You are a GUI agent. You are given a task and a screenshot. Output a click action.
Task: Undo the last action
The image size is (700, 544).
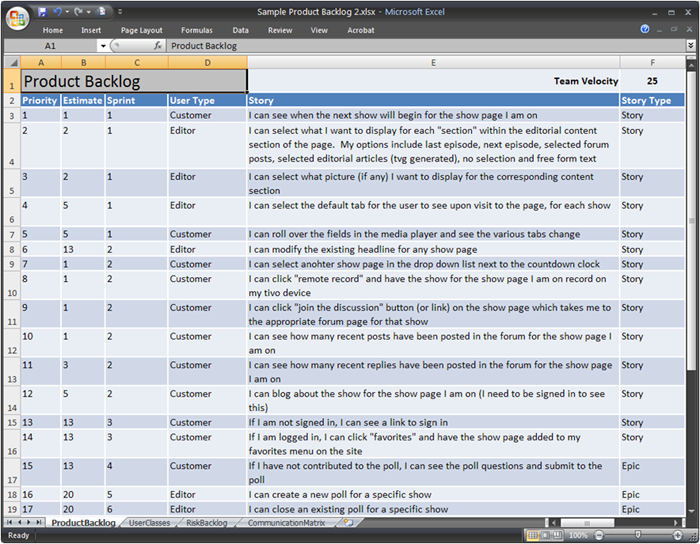coord(60,12)
